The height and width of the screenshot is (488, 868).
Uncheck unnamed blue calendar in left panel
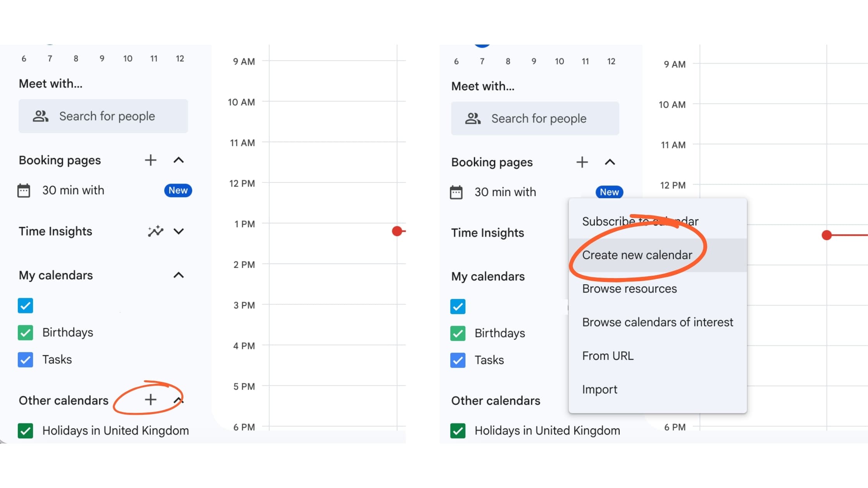(x=25, y=306)
